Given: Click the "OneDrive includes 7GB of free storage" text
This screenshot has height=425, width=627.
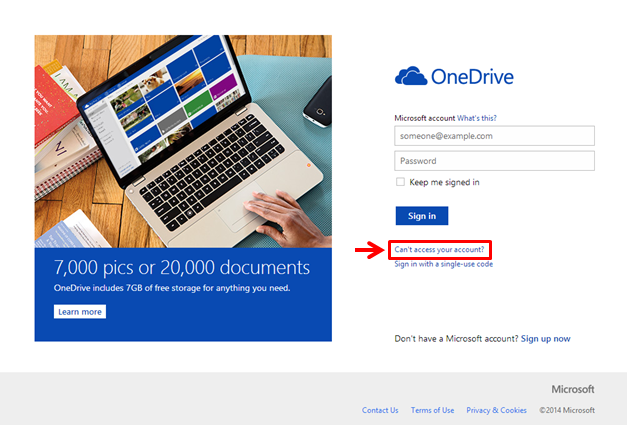Looking at the screenshot, I should 172,288.
